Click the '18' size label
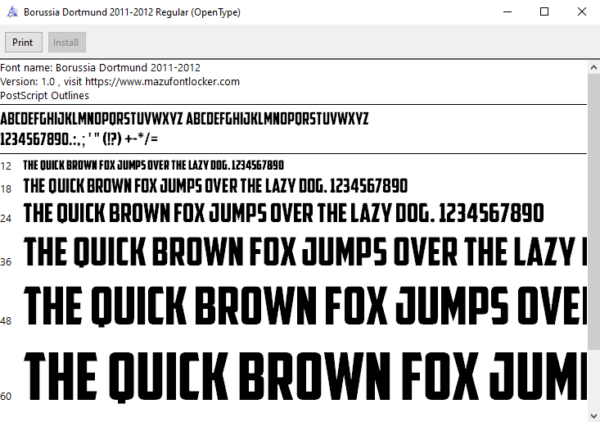Image resolution: width=600 pixels, height=422 pixels. click(6, 189)
